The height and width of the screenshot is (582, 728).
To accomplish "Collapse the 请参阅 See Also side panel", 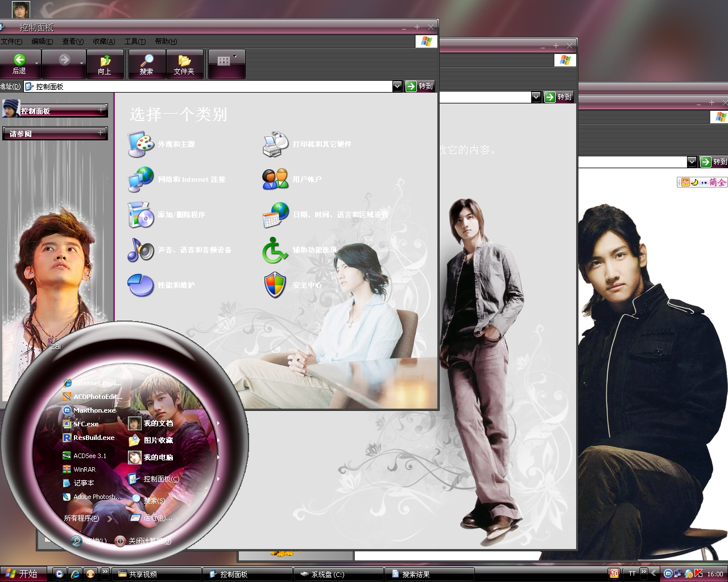I will click(x=101, y=133).
